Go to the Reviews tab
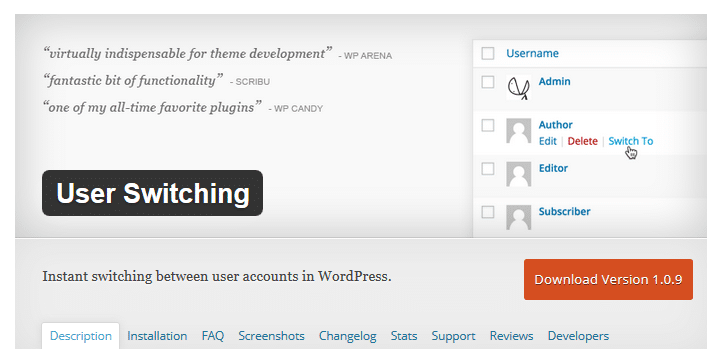 click(512, 336)
